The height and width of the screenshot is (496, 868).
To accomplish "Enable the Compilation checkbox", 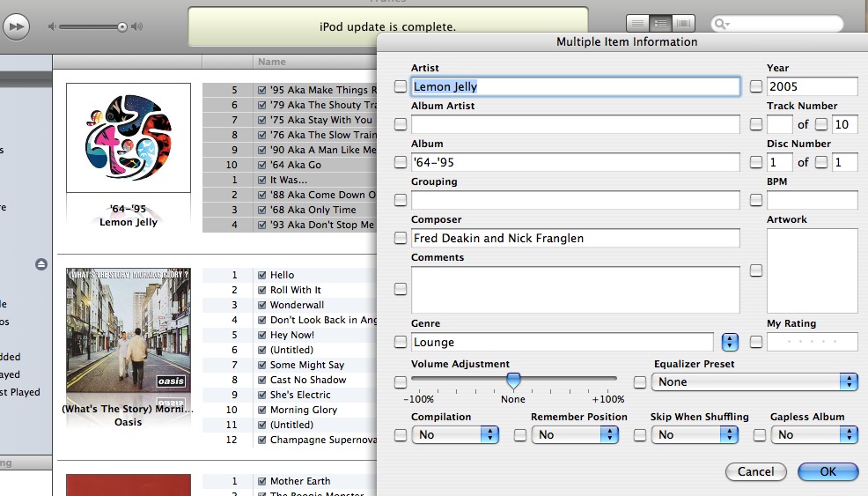I will click(401, 435).
